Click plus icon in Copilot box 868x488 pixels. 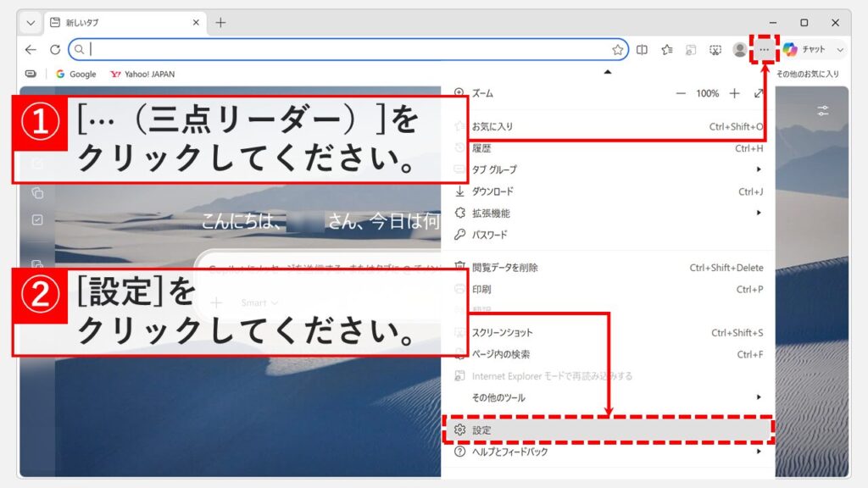click(x=216, y=302)
